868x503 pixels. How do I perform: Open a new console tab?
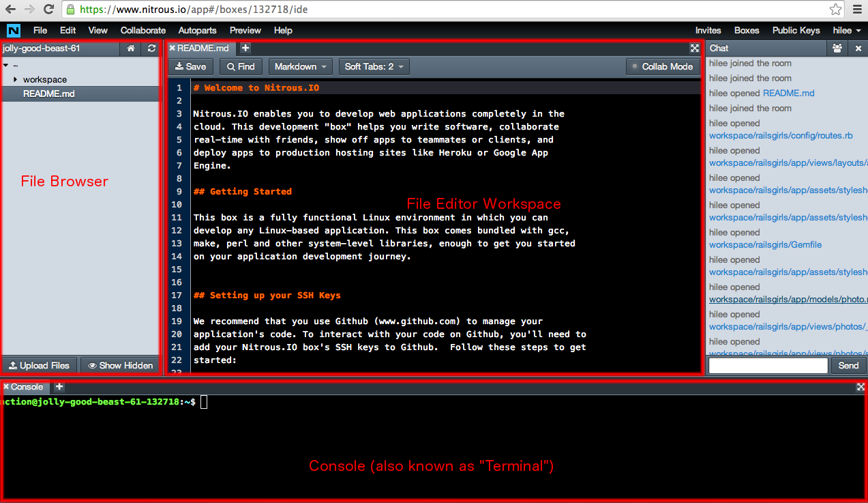[x=59, y=386]
